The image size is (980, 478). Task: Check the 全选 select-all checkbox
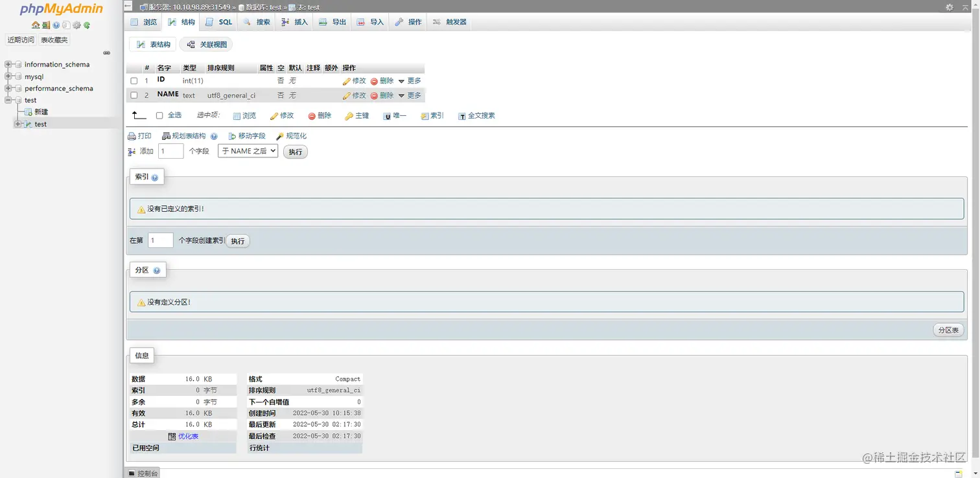click(159, 116)
